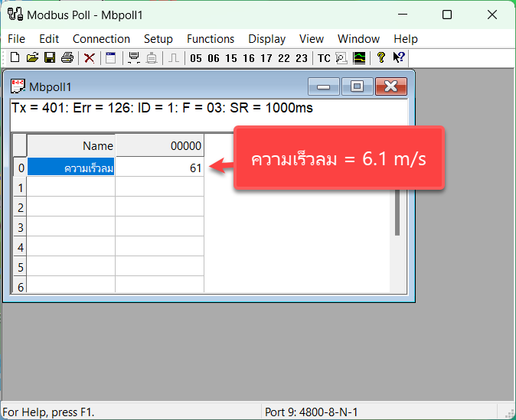Select the highlighted ความเร็วลม name cell

click(70, 167)
